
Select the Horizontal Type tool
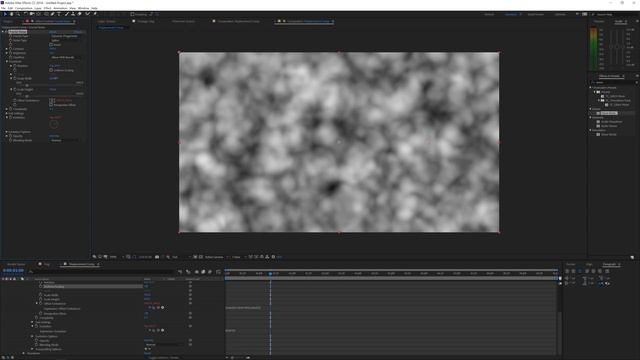click(x=59, y=14)
